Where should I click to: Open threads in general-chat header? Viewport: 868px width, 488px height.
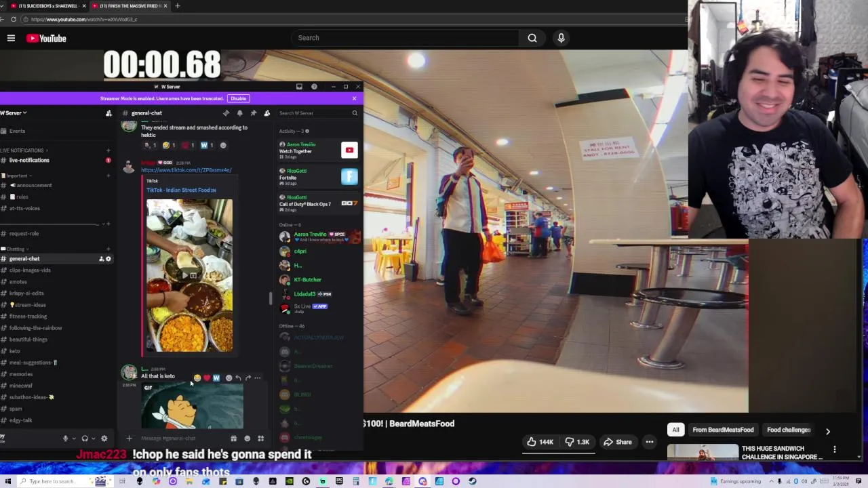226,113
